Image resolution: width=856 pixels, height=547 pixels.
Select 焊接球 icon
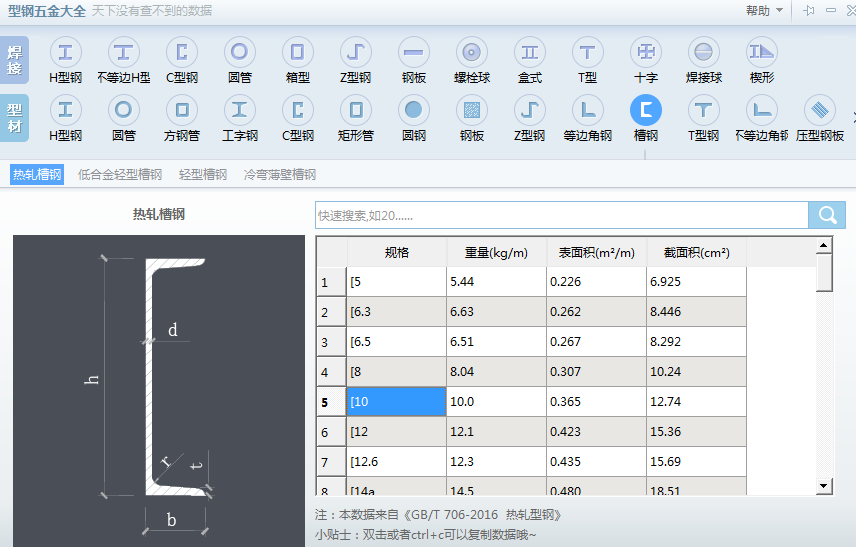click(x=704, y=52)
